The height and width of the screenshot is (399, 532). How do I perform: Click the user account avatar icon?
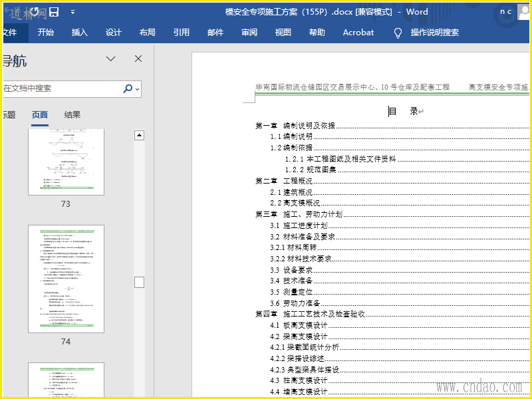pos(523,12)
